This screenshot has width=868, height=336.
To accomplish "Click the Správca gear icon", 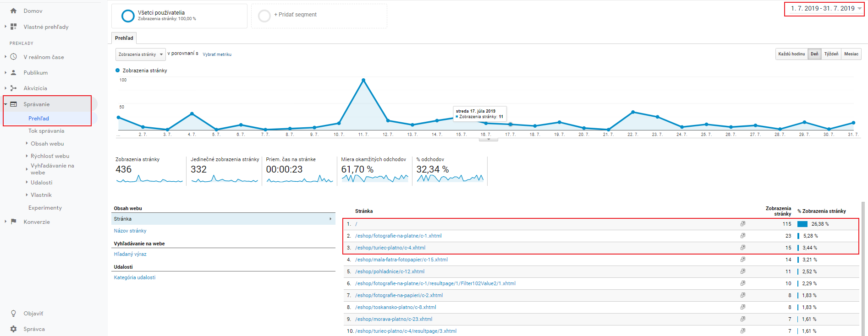I will pos(13,329).
